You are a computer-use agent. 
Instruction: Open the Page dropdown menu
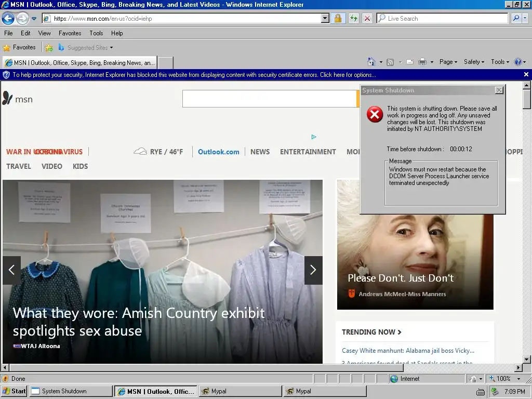pos(448,62)
